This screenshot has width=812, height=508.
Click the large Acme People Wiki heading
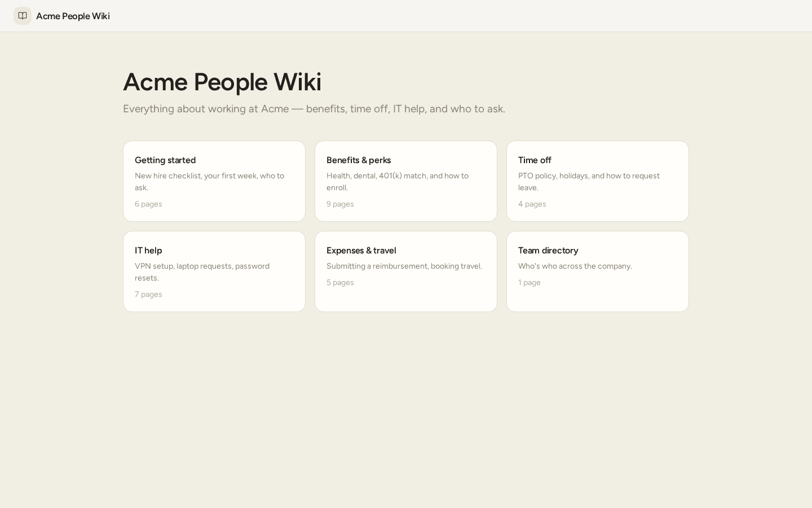222,82
